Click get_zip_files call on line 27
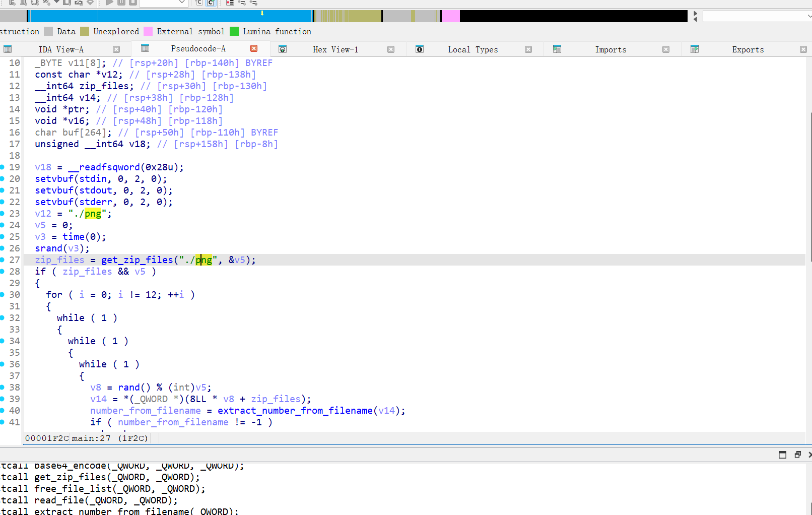Viewport: 812px width, 515px height. coord(137,260)
